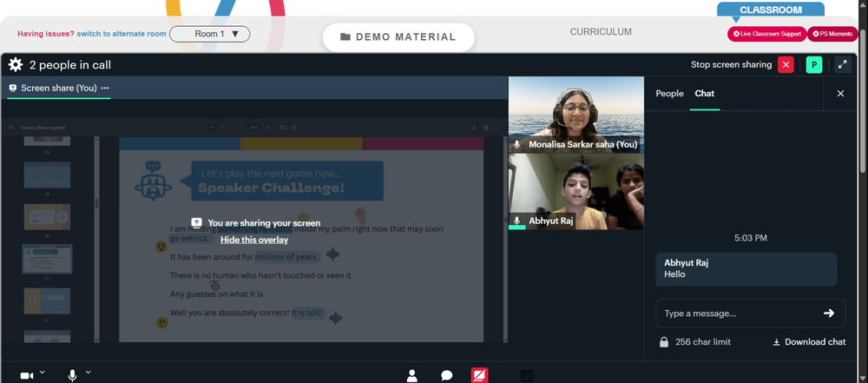The width and height of the screenshot is (868, 383).
Task: Rotate the PDF page icon
Action: coord(294,128)
